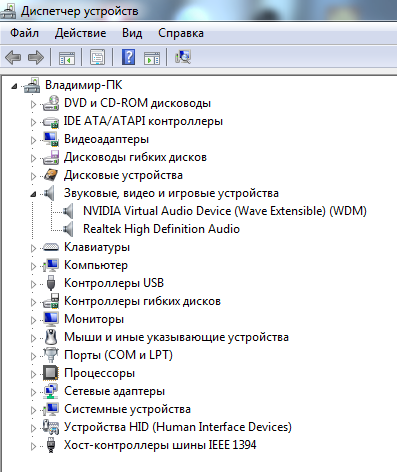Select the 'Хост-контроллеры шины IEEE 1394' label
The height and width of the screenshot is (472, 397).
tap(160, 445)
